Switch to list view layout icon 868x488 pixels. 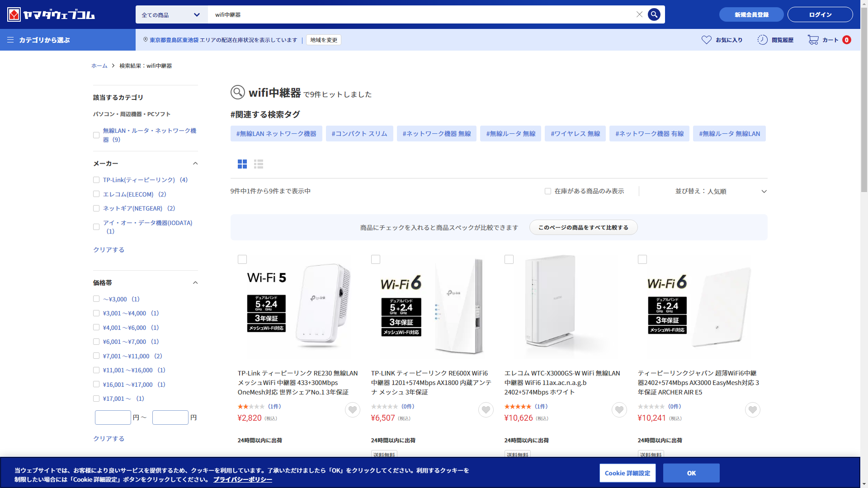pos(259,164)
